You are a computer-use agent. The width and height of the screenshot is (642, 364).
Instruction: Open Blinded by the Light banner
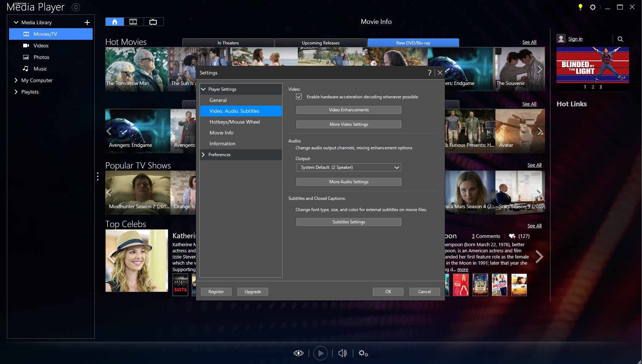[592, 65]
